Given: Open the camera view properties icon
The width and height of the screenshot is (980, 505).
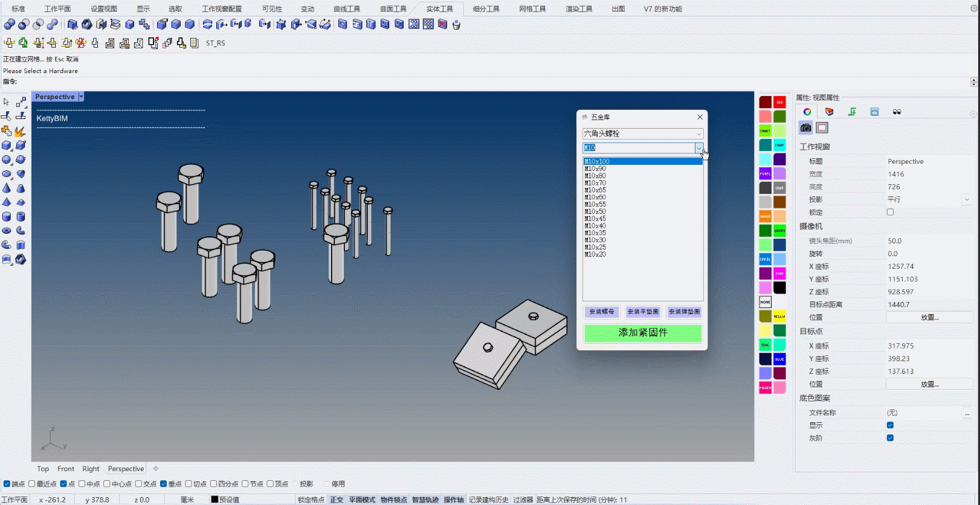Looking at the screenshot, I should click(x=806, y=127).
